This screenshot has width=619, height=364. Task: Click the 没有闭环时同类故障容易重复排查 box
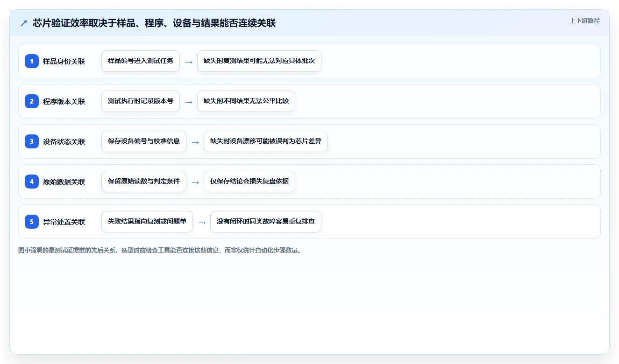(266, 222)
